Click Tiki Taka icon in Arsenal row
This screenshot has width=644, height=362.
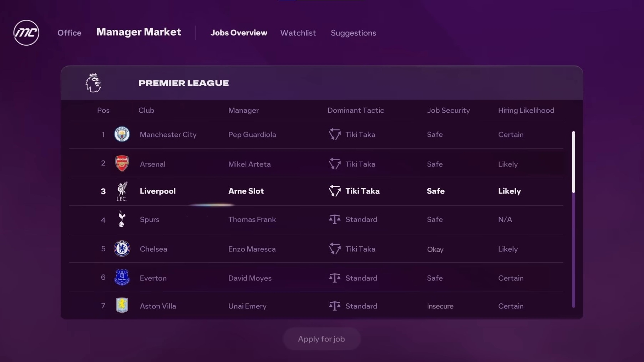(334, 164)
